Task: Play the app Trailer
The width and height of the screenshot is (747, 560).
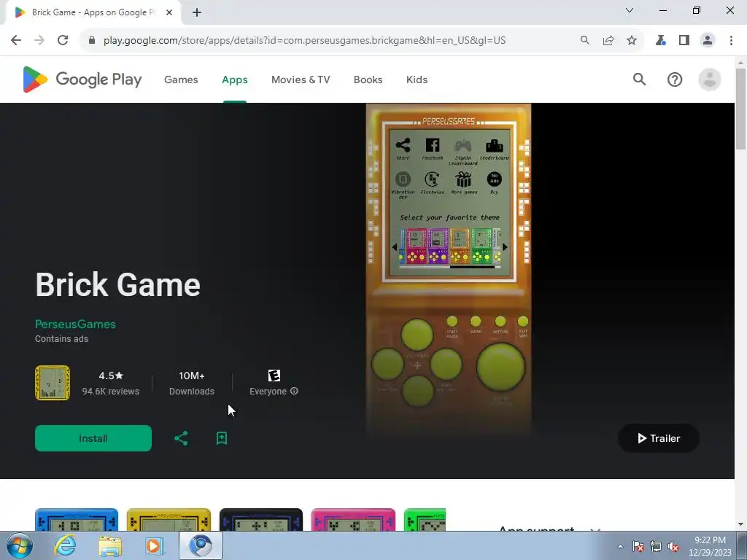Action: click(659, 438)
